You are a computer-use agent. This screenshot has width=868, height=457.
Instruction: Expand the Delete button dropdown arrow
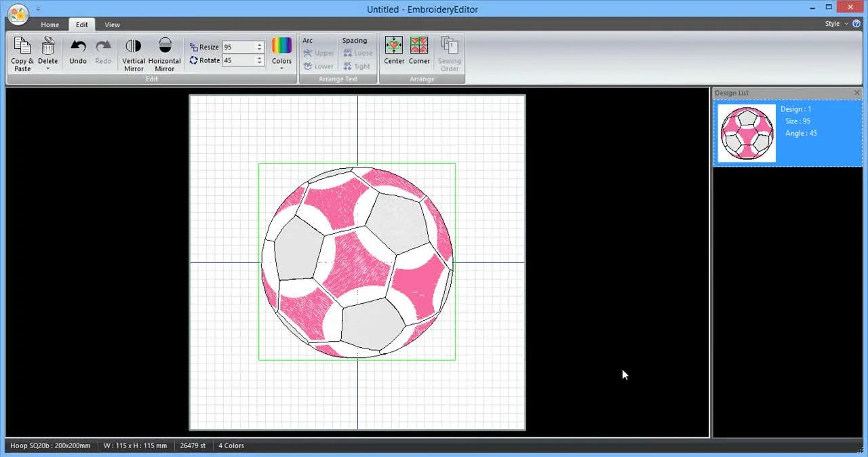point(47,68)
